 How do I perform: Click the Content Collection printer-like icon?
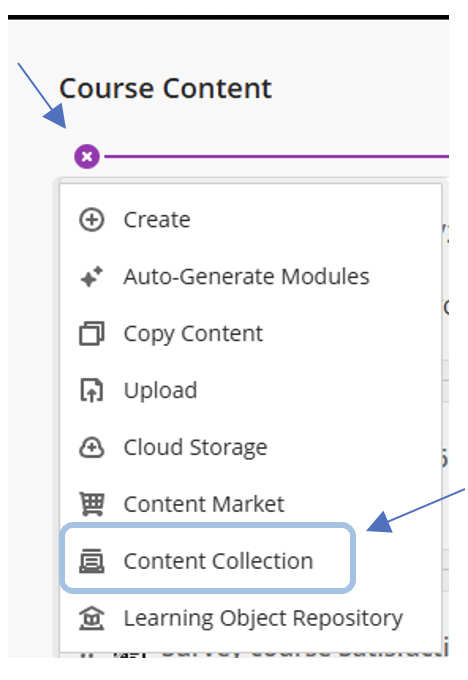[92, 561]
